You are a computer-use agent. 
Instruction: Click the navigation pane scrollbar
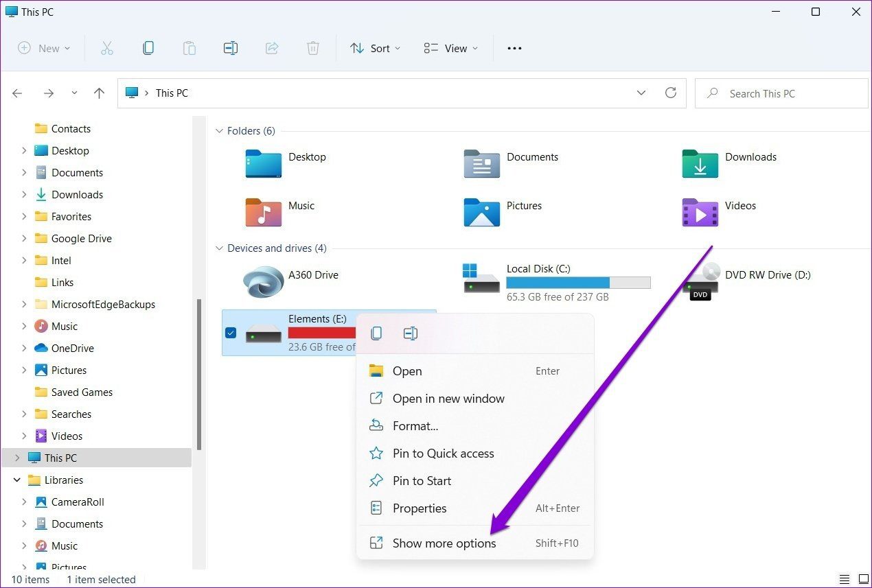[x=199, y=374]
